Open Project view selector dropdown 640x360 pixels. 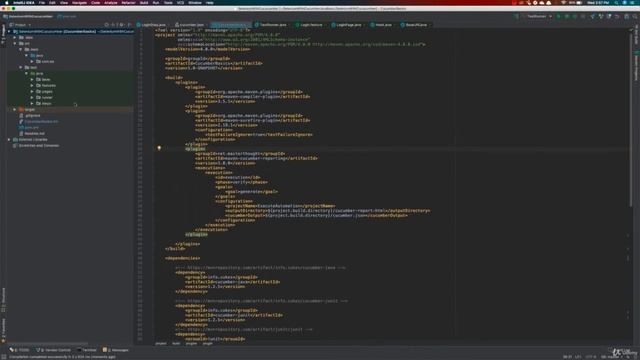click(x=20, y=25)
